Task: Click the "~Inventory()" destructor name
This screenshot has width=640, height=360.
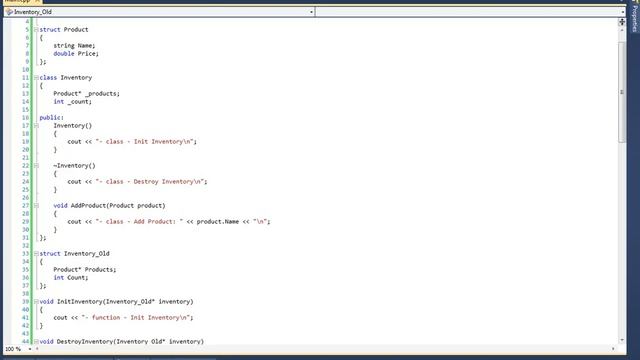Action: click(74, 166)
